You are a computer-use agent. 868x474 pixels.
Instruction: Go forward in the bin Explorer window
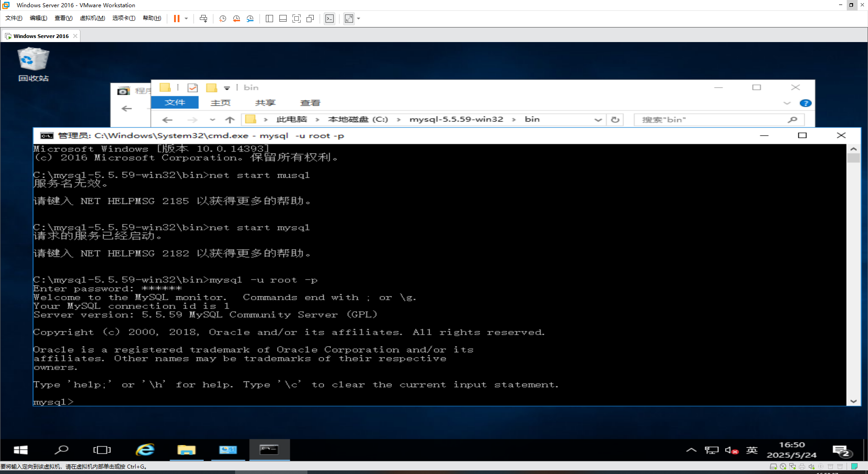click(x=193, y=120)
